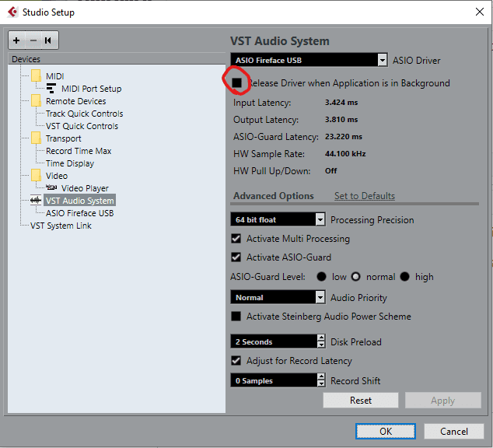Viewport: 493px width, 448px height.
Task: Select MIDI in the Devices tree
Action: (55, 76)
